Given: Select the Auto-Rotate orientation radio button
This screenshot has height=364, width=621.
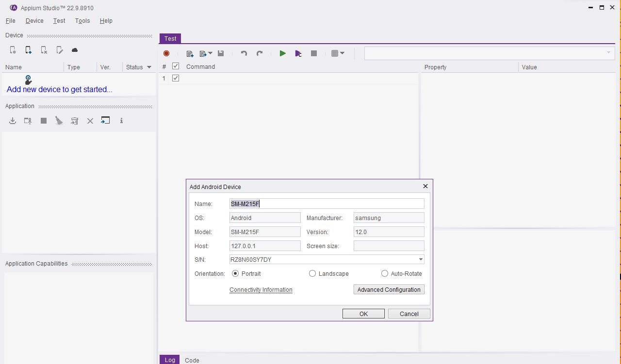Looking at the screenshot, I should click(x=385, y=273).
